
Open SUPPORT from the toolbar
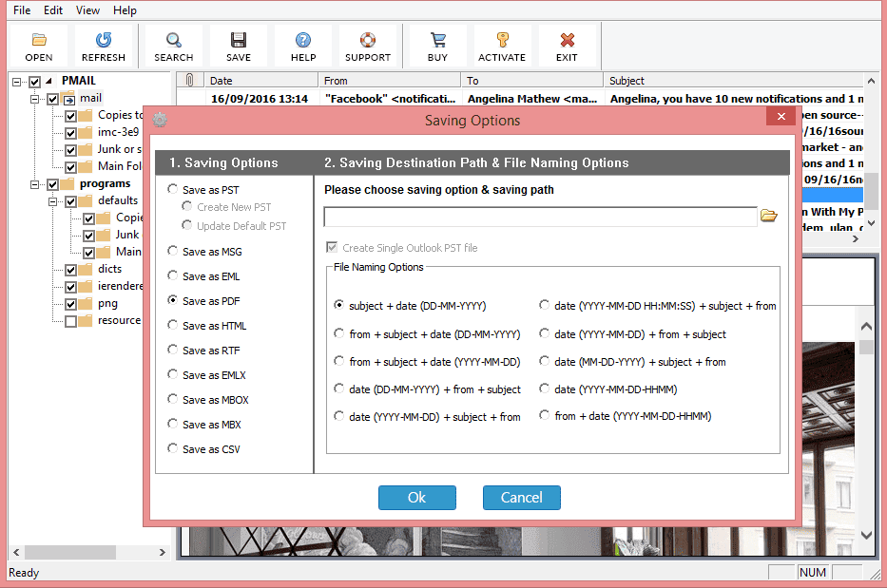[368, 45]
